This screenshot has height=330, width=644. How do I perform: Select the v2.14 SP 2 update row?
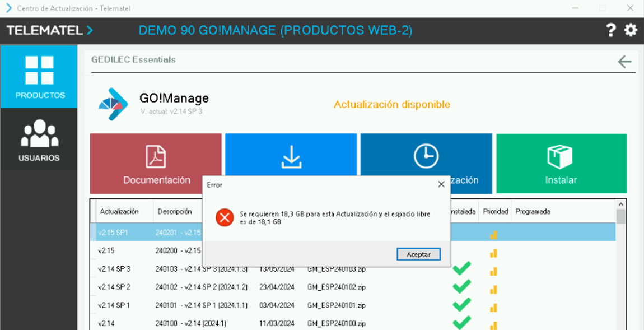pos(353,287)
